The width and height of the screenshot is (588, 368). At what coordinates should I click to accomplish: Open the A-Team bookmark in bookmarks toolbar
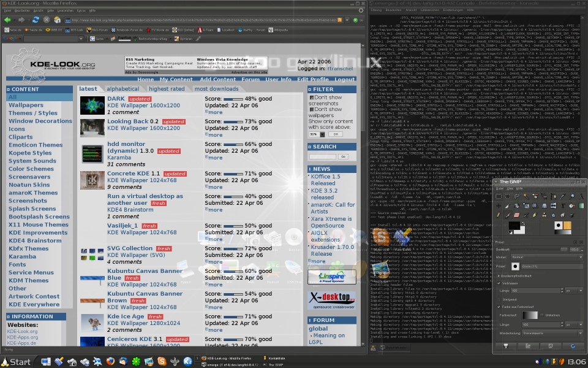pyautogui.click(x=205, y=30)
